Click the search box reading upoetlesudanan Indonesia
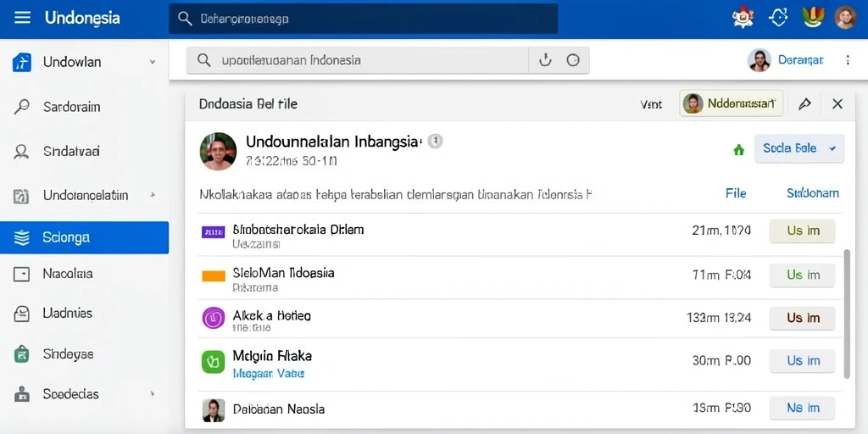The width and height of the screenshot is (868, 434). (358, 60)
